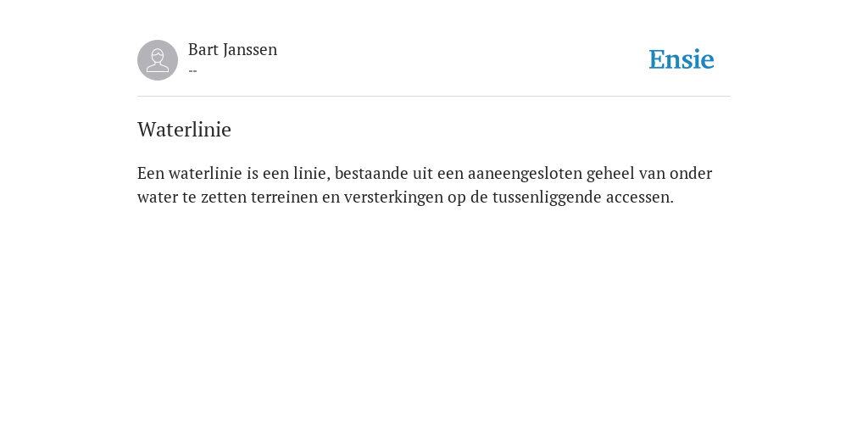The width and height of the screenshot is (868, 434).
Task: Click the word "terreinen" in the definition
Action: click(285, 198)
